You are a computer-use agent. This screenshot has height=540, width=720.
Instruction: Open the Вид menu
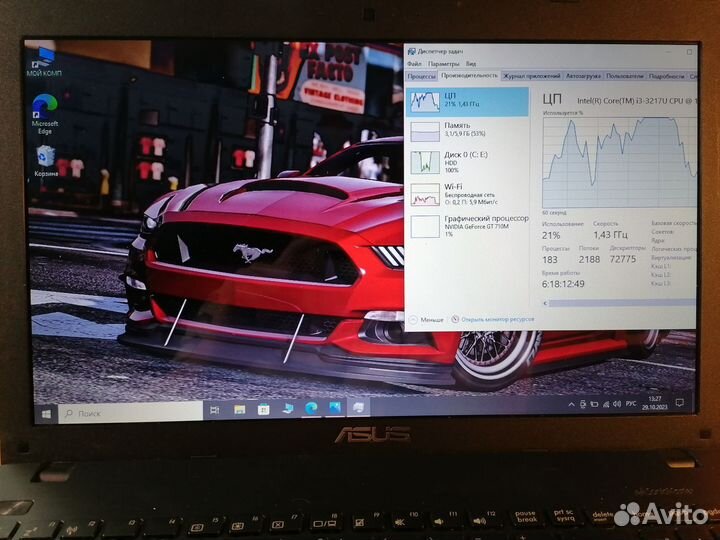[x=471, y=64]
